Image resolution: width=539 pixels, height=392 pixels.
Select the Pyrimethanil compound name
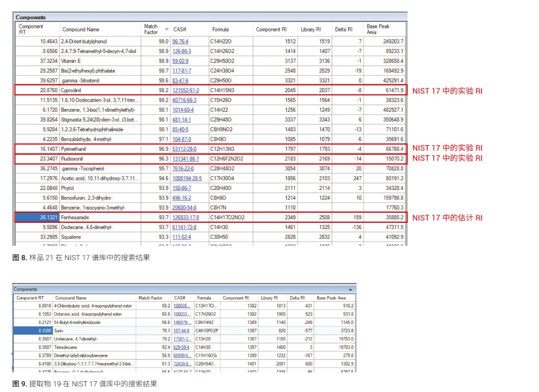point(73,149)
